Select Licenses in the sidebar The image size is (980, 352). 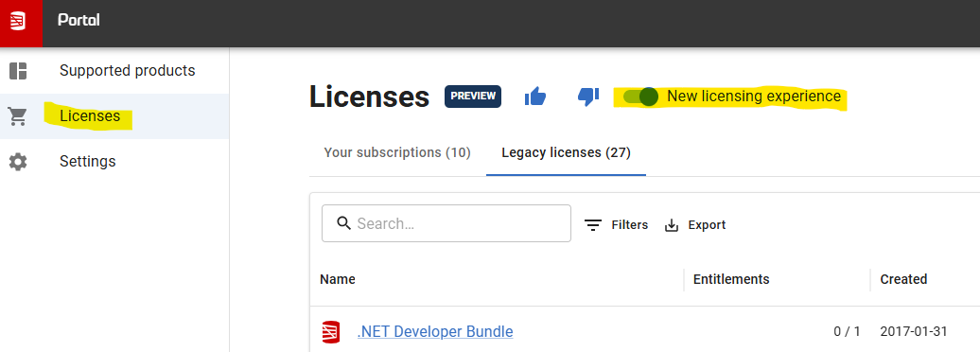(114, 116)
